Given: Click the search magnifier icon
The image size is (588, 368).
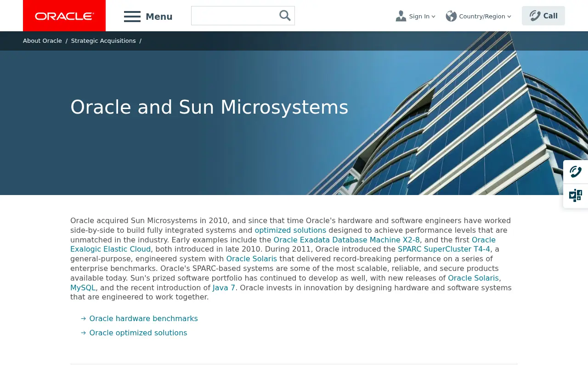Looking at the screenshot, I should 285,16.
